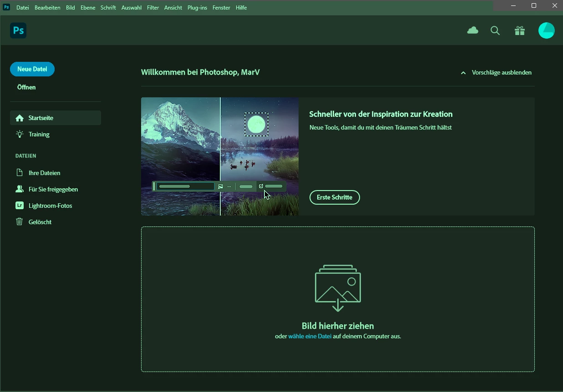Open the Schrift menu

(x=108, y=8)
